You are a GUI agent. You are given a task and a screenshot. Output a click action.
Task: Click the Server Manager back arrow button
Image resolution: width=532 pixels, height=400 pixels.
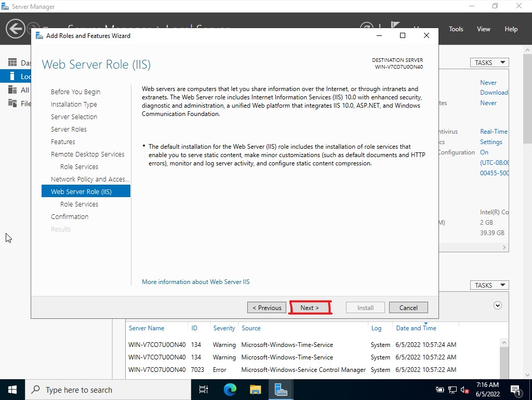[15, 29]
